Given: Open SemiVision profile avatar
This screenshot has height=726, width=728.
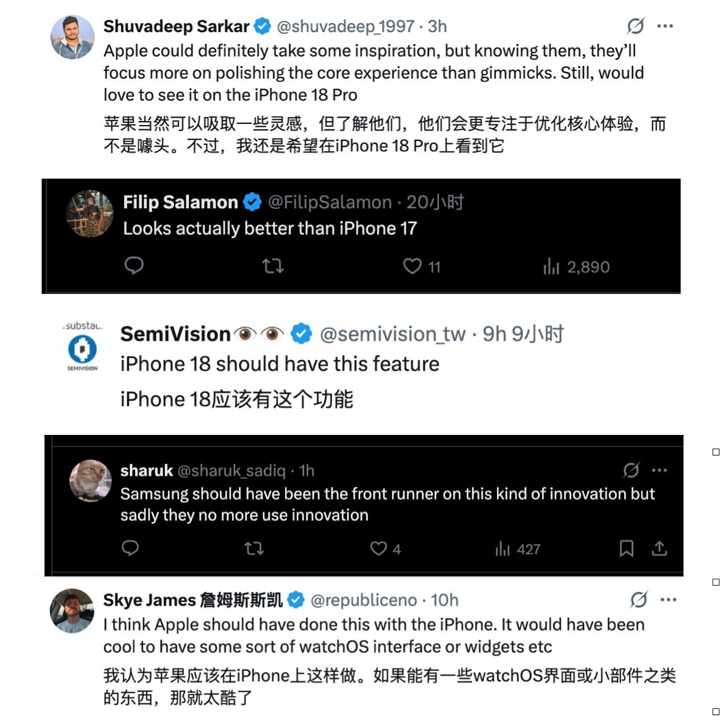Looking at the screenshot, I should tap(83, 347).
